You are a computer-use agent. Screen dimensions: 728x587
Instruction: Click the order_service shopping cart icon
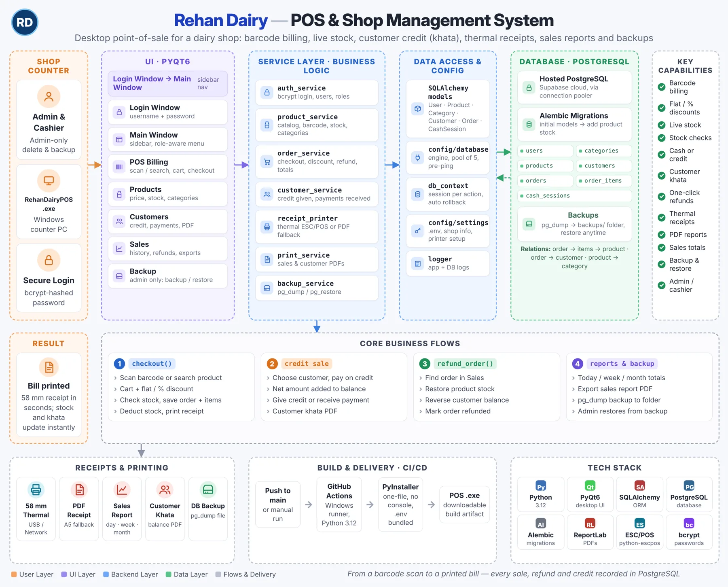point(267,162)
